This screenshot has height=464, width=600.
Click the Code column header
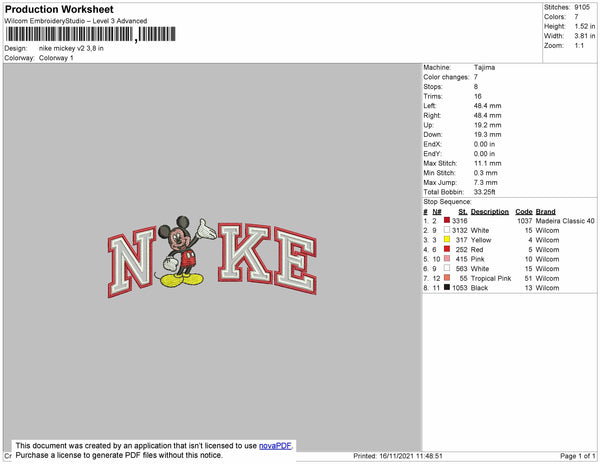[523, 212]
